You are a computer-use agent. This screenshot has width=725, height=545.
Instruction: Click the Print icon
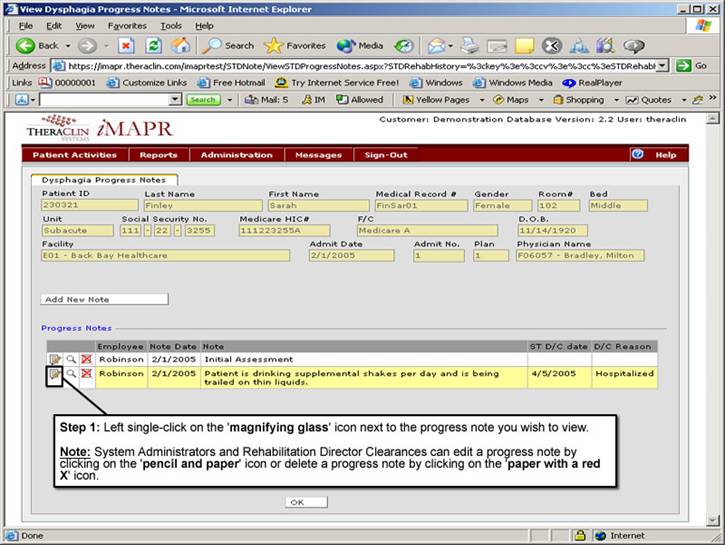pyautogui.click(x=471, y=45)
